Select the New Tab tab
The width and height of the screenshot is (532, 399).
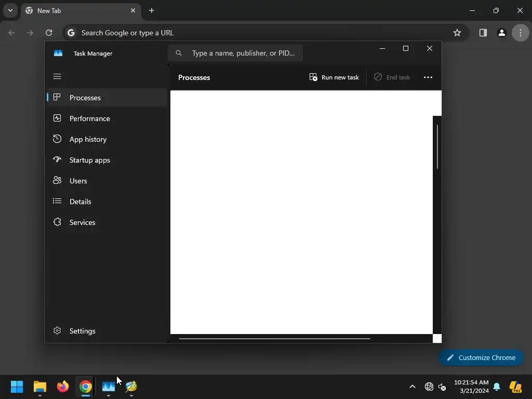(x=81, y=10)
